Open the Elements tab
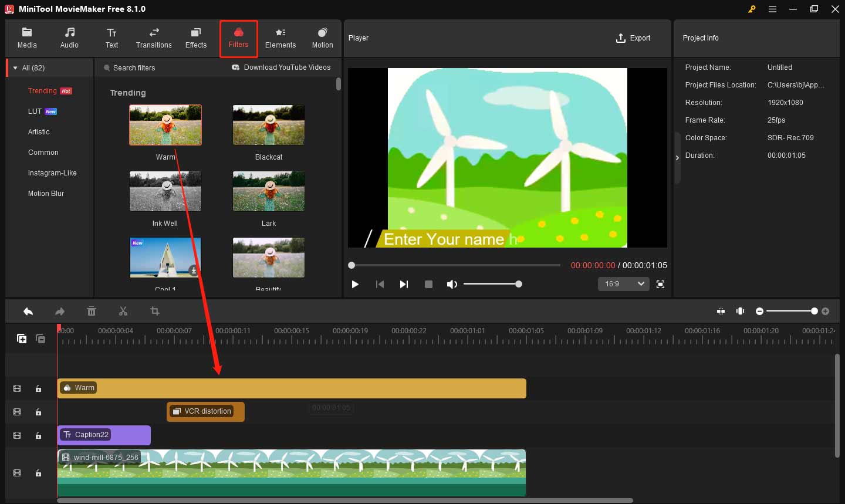Image resolution: width=845 pixels, height=504 pixels. [x=280, y=38]
